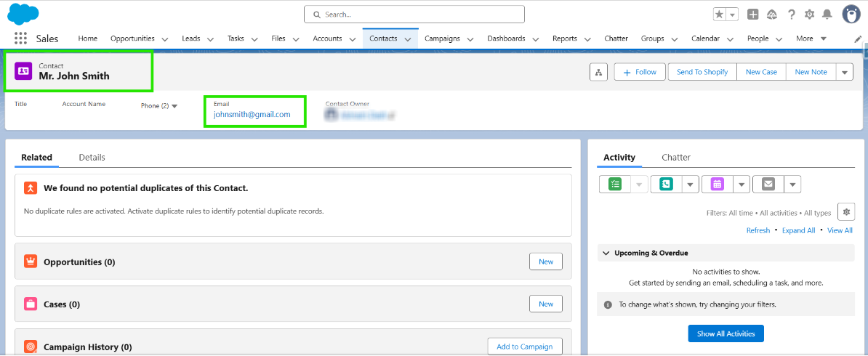
Task: Click the log a call icon
Action: pyautogui.click(x=666, y=185)
